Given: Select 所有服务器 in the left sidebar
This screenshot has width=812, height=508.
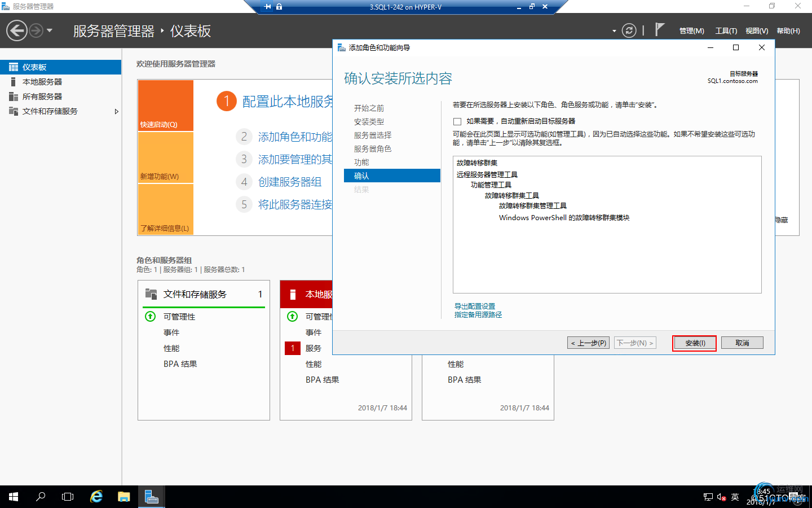Looking at the screenshot, I should (x=60, y=97).
